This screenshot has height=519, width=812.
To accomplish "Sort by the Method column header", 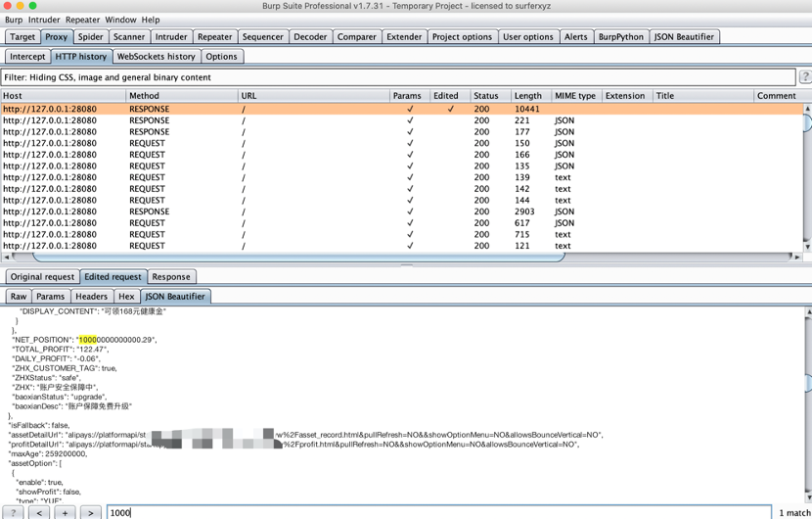I will click(182, 96).
